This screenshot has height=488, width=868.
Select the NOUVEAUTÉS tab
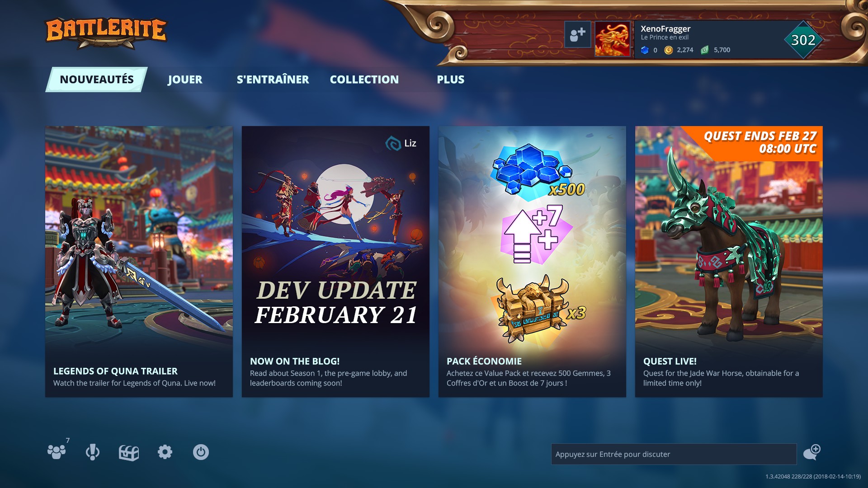[96, 80]
